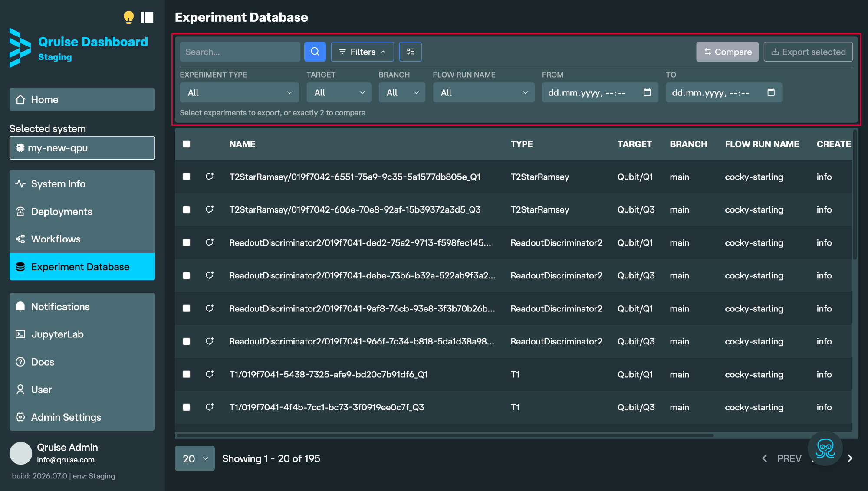Click the lightbulb theme icon

click(x=128, y=17)
